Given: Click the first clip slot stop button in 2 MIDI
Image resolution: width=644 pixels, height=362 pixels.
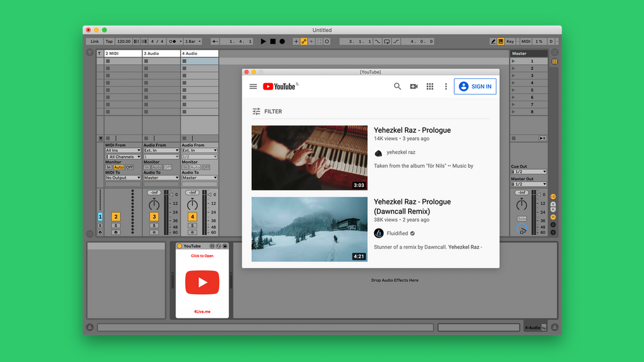Looking at the screenshot, I should tap(108, 61).
